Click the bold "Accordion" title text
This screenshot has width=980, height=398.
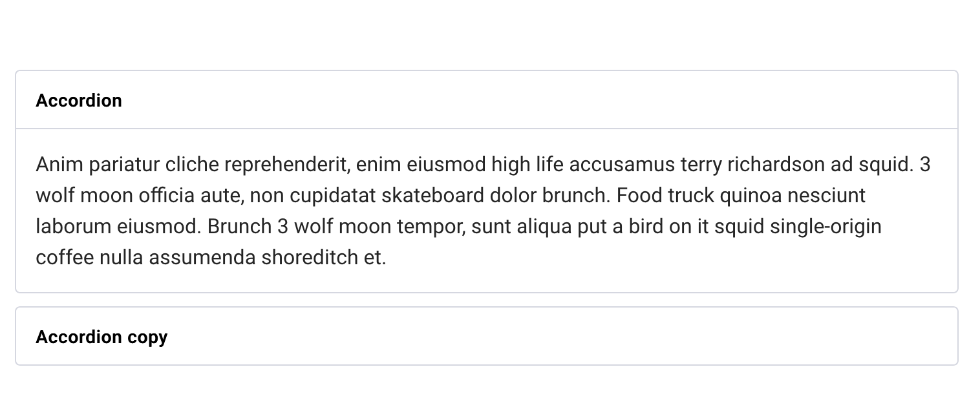point(79,101)
